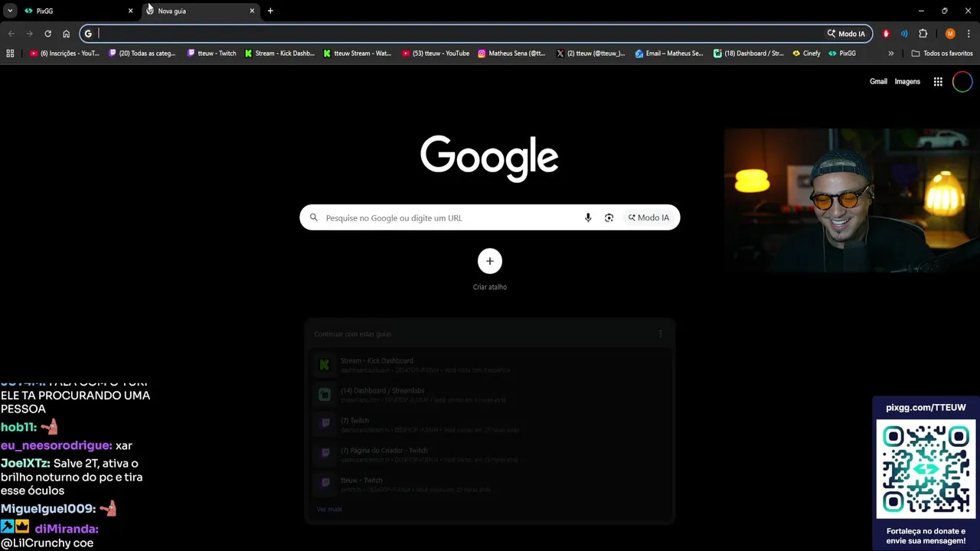Open the Todas as categ... Twitch bookmark
Screen dimensions: 980x551
tap(142, 54)
